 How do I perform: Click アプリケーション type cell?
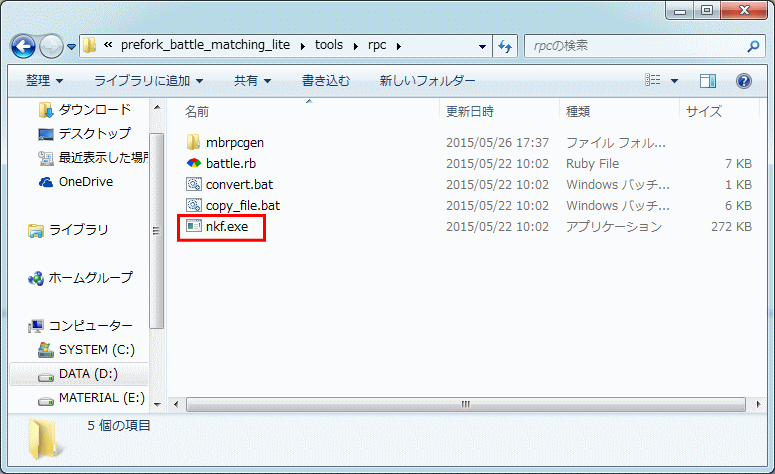(x=613, y=226)
